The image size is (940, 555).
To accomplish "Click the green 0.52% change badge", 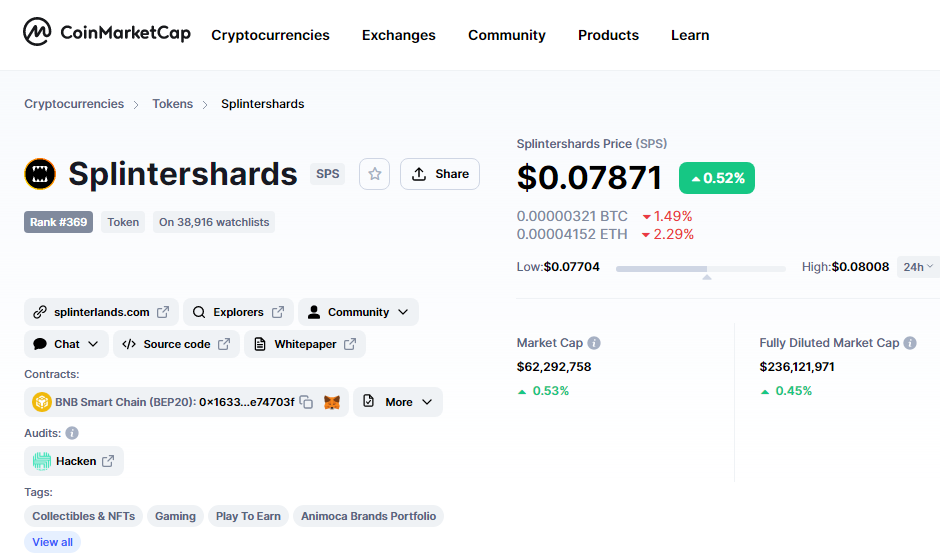I will [716, 178].
